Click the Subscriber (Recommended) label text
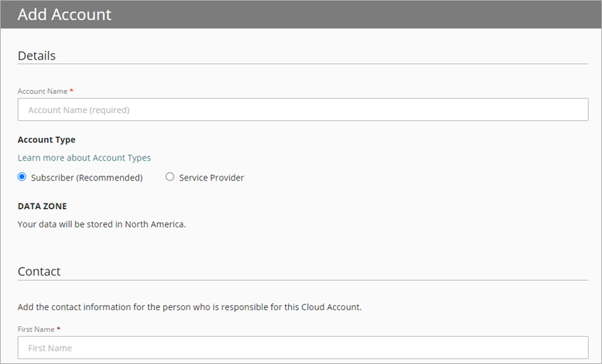The height and width of the screenshot is (364, 602). [87, 178]
